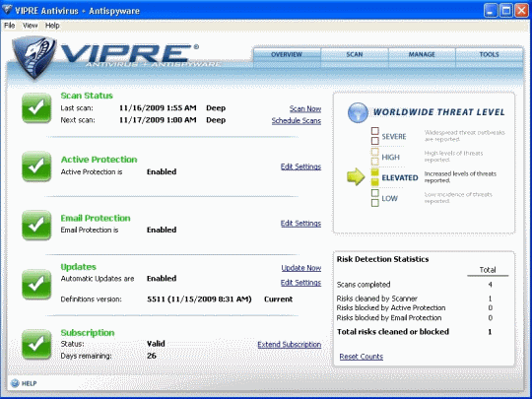
Task: Click the globe icon next to Worldwide Threat Level
Action: [358, 112]
